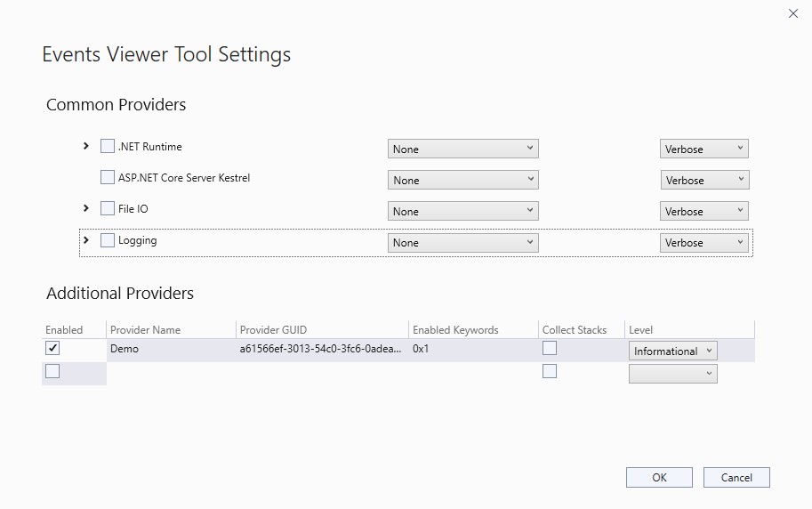The image size is (812, 509).
Task: Change the Verbose level for .NET Runtime
Action: (x=704, y=149)
